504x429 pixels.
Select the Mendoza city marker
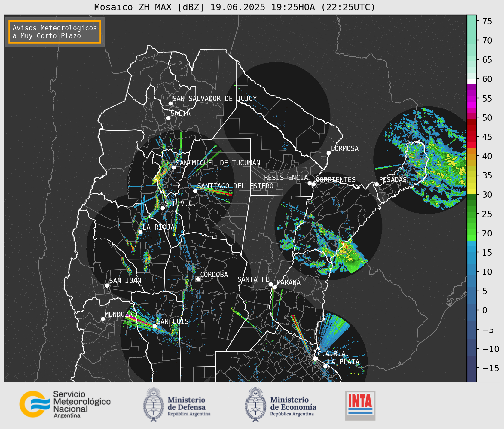pos(103,319)
